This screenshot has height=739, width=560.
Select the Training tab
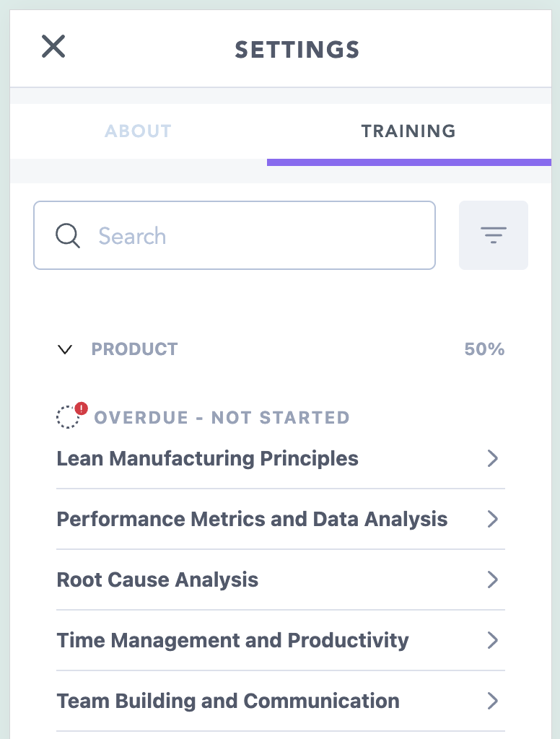coord(408,131)
